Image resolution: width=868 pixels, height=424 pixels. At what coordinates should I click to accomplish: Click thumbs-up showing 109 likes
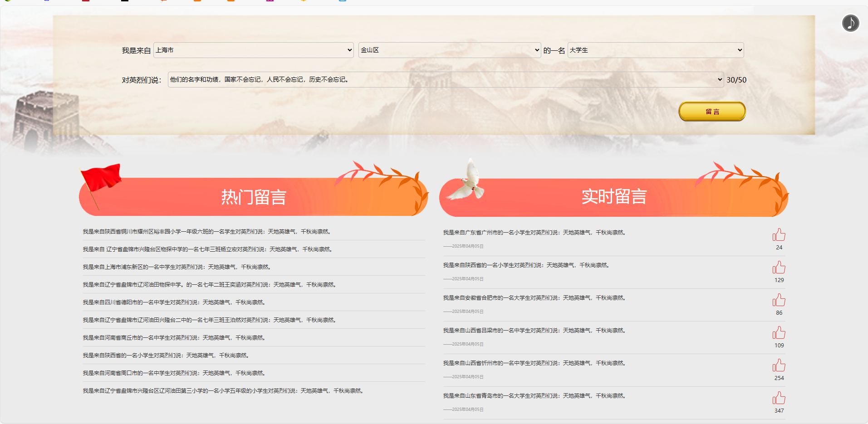click(779, 333)
